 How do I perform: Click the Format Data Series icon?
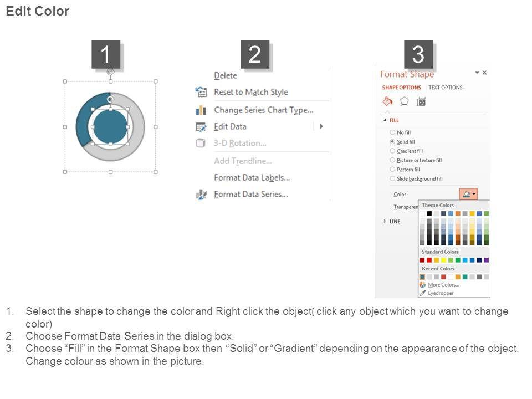[201, 195]
